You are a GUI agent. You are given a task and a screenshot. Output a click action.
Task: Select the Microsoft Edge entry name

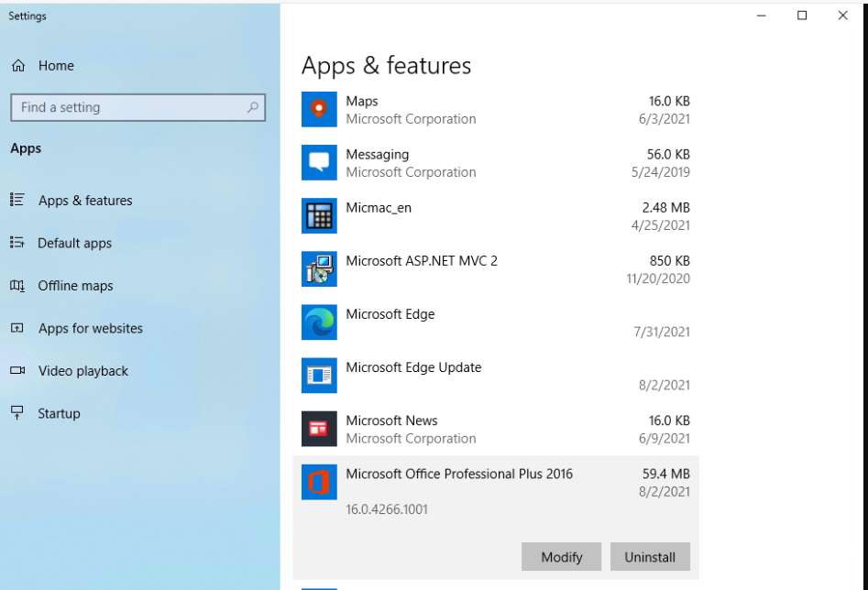tap(390, 314)
